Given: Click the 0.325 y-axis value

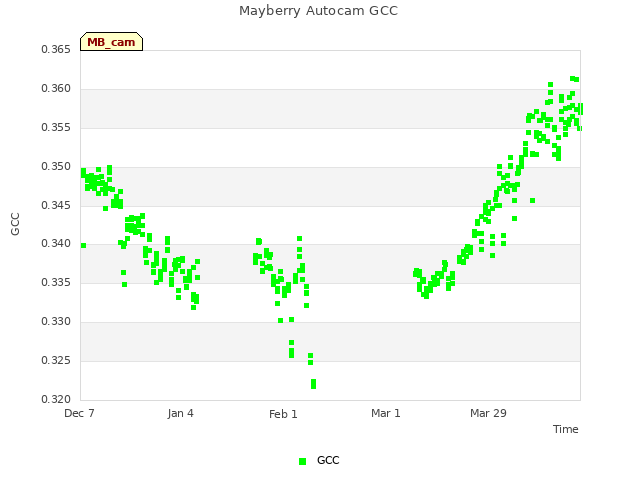Looking at the screenshot, I should [56, 360].
